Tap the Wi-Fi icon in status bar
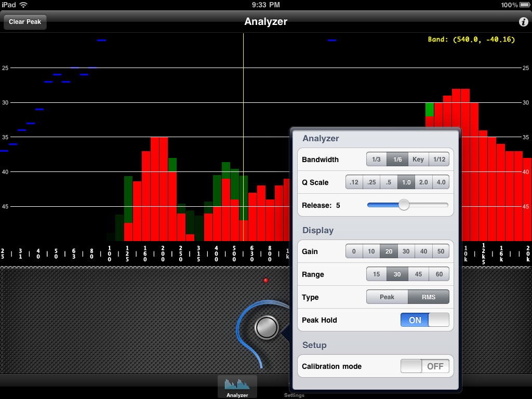 coord(23,5)
